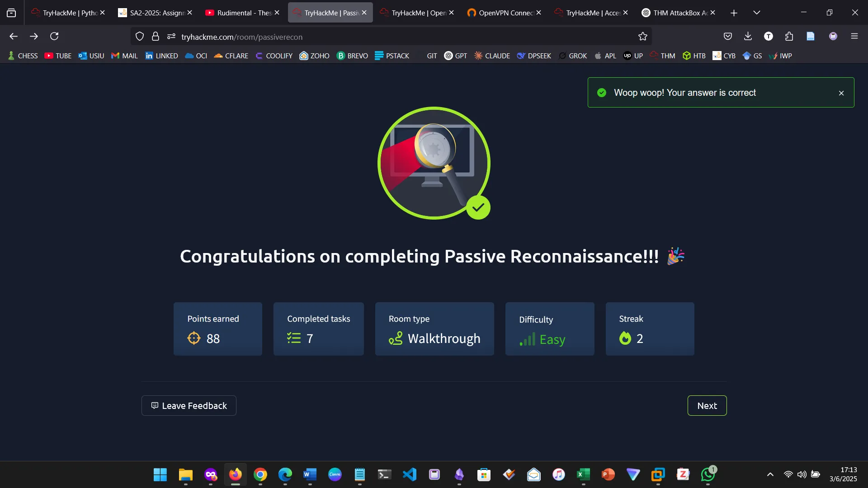This screenshot has height=488, width=868.
Task: Open WhatsApp from the taskbar
Action: coord(708,475)
